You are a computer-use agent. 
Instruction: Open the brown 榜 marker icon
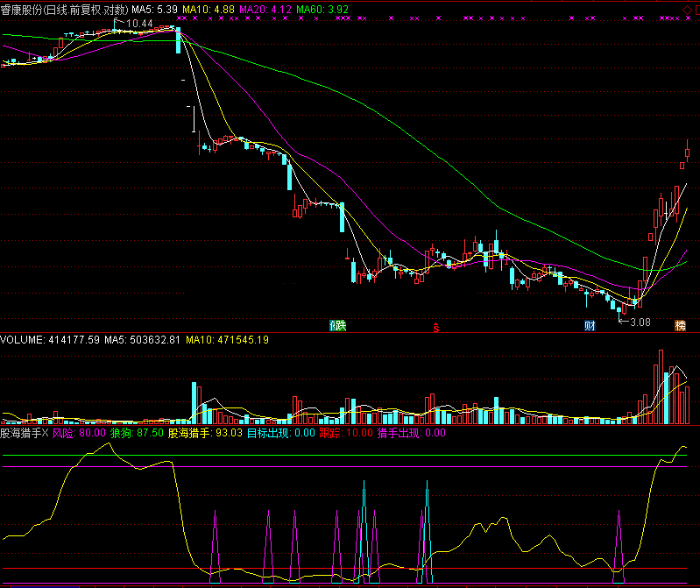click(680, 325)
